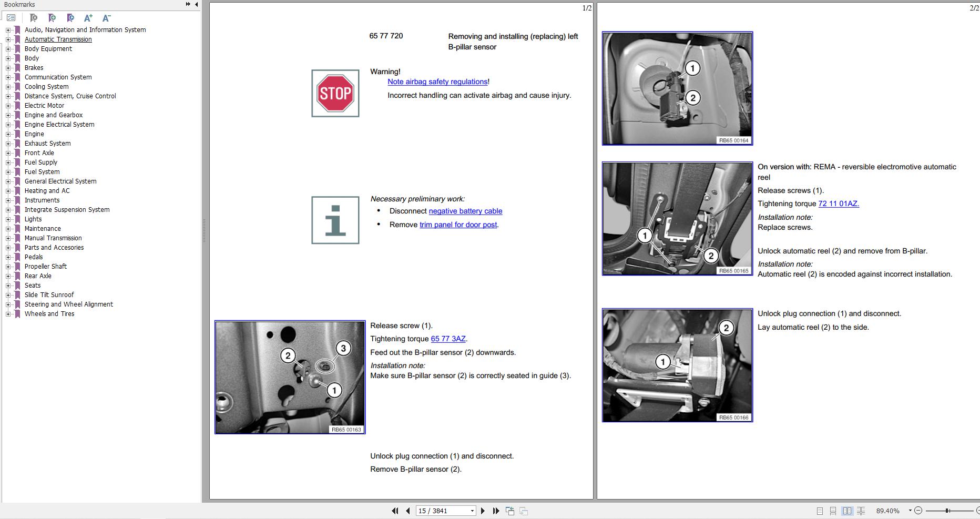Click the reel plug image RB65 00166
The width and height of the screenshot is (980, 519).
click(x=677, y=365)
